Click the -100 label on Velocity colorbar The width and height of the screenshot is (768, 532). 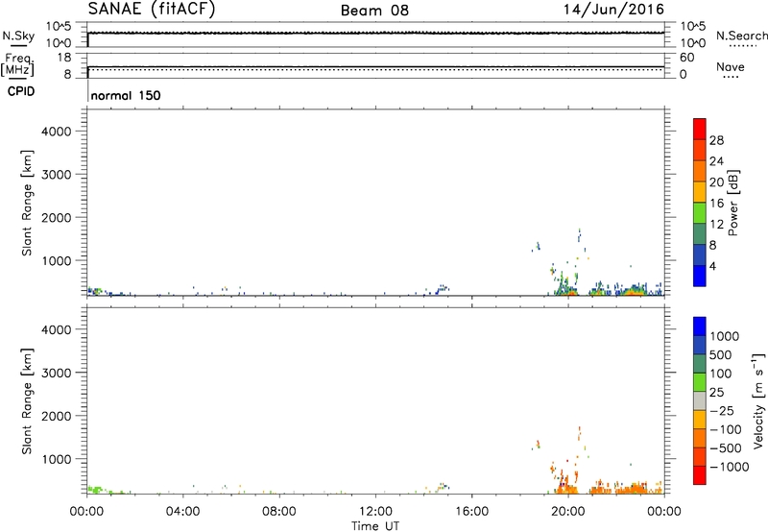pos(726,429)
